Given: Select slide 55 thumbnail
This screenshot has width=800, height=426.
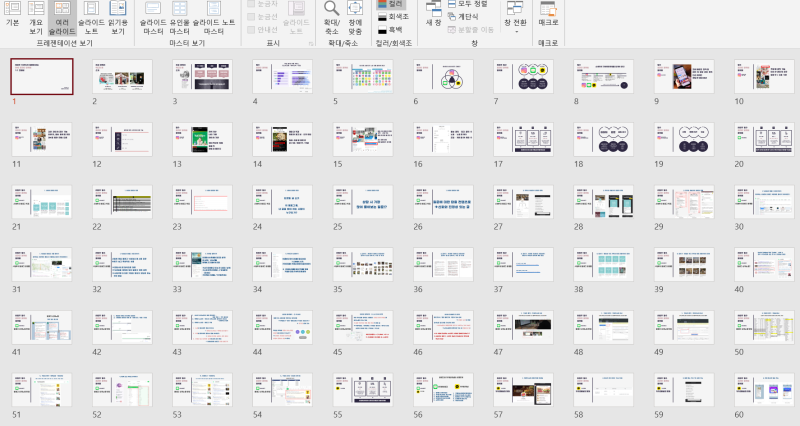Looking at the screenshot, I should pyautogui.click(x=363, y=390).
